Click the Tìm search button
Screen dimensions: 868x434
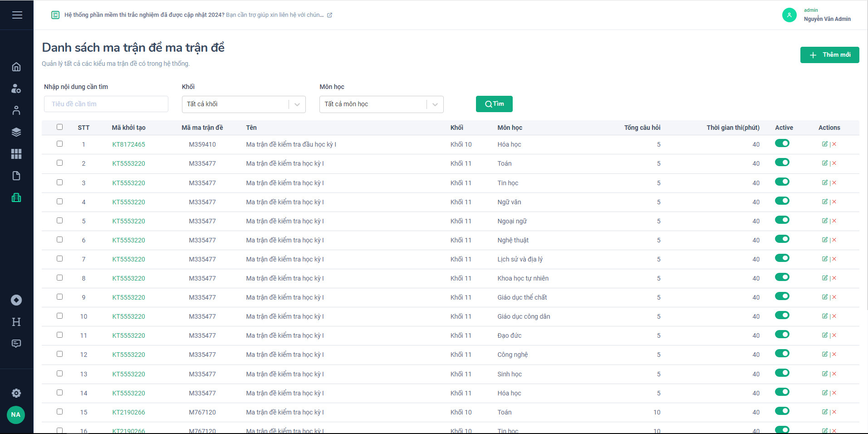[x=494, y=104]
